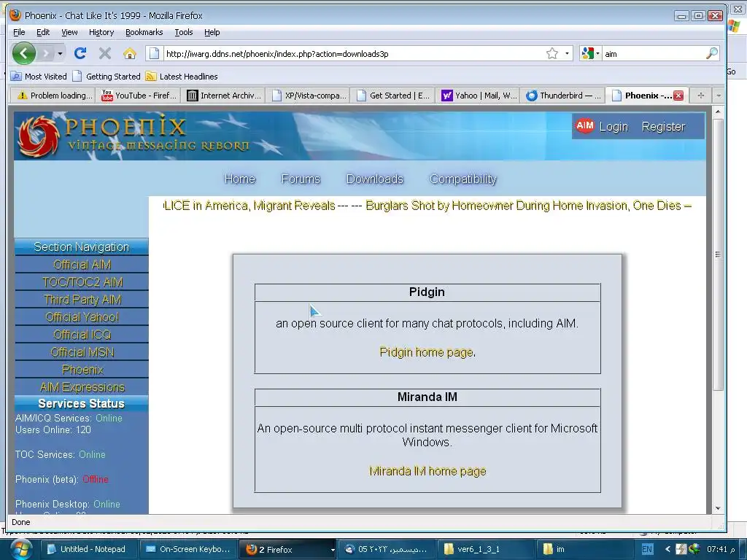Click the Phoenix flame logo
The height and width of the screenshot is (560, 747).
coord(39,136)
